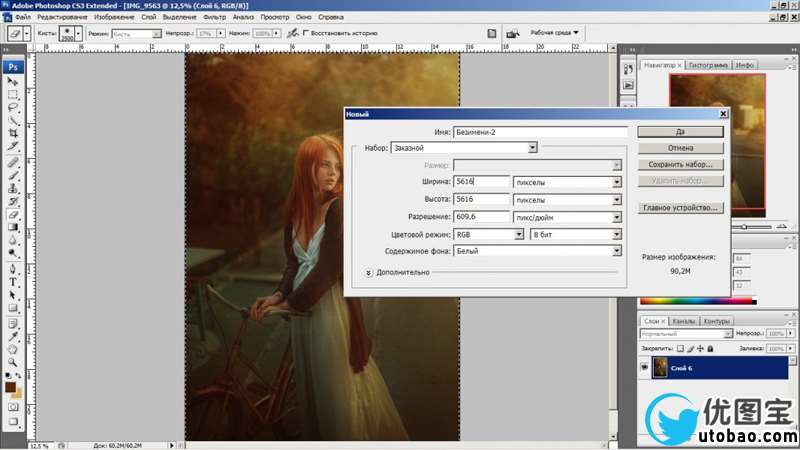Select the Gradient tool
Viewport: 800px width, 450px height.
pos(13,228)
